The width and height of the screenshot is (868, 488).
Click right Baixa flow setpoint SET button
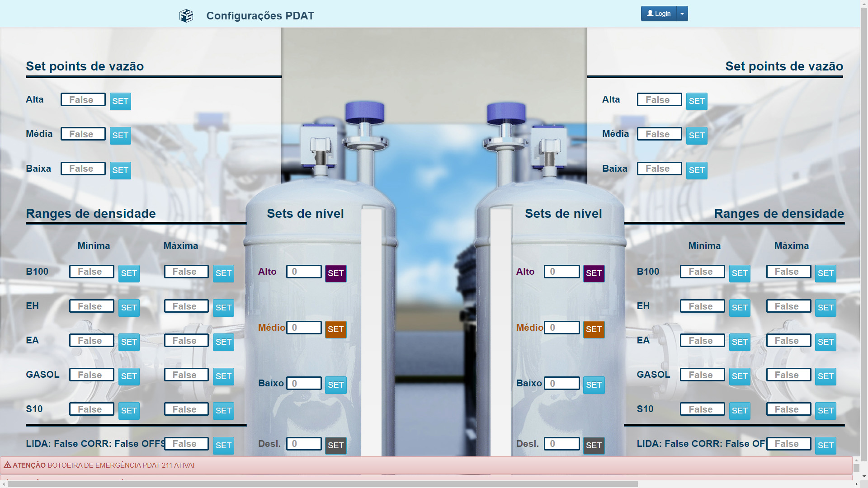[x=696, y=170]
